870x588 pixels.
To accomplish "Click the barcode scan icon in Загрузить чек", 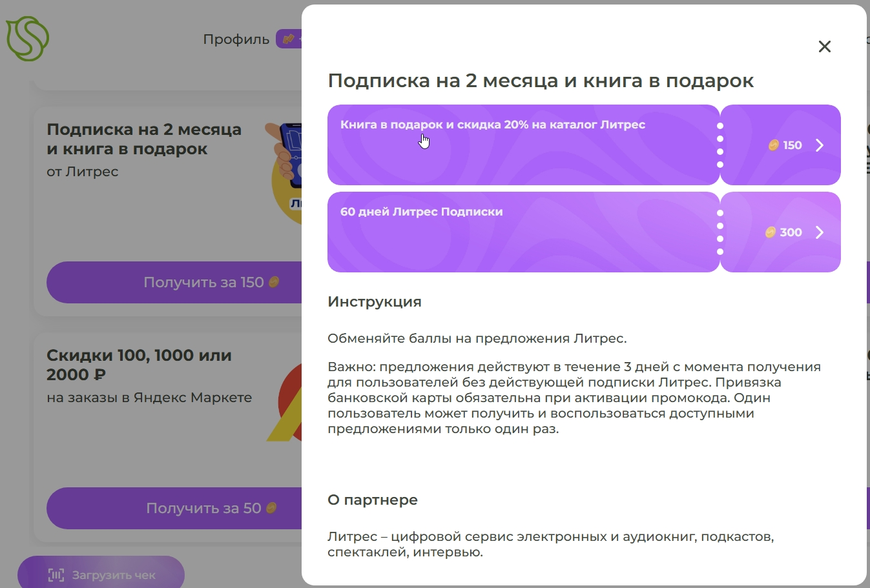I will coord(56,574).
